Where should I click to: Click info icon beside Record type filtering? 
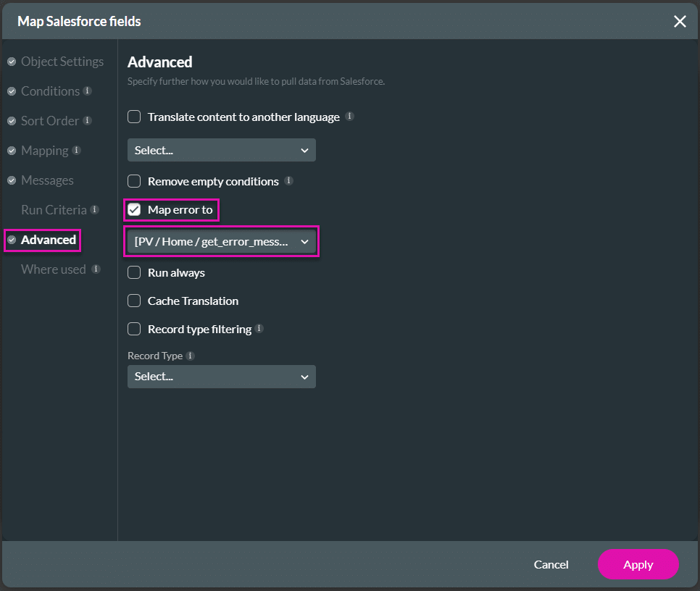coord(259,329)
